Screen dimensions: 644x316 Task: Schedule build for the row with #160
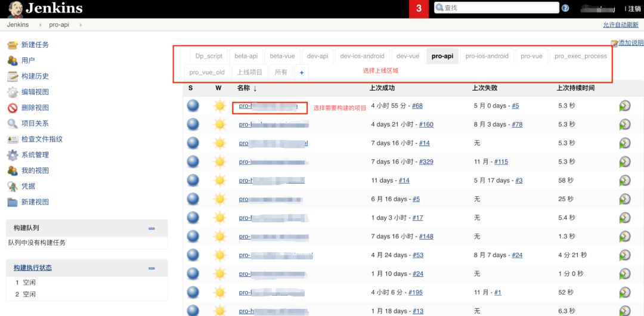[625, 125]
